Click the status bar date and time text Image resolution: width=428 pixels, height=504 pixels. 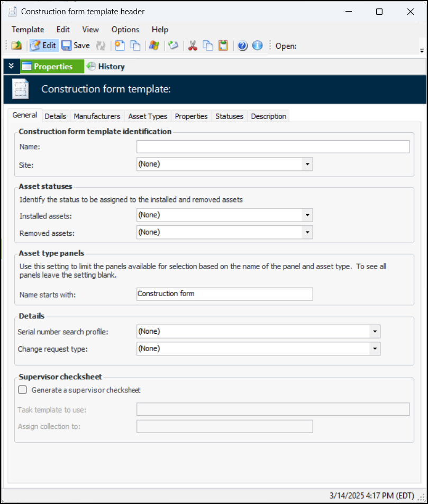[372, 496]
